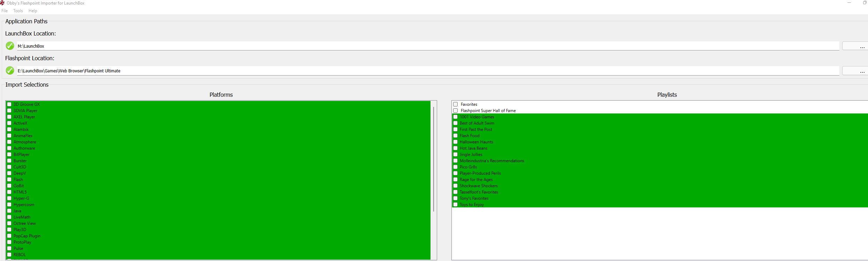Minimize the Flashpoint Importer window
The width and height of the screenshot is (868, 261).
849,3
